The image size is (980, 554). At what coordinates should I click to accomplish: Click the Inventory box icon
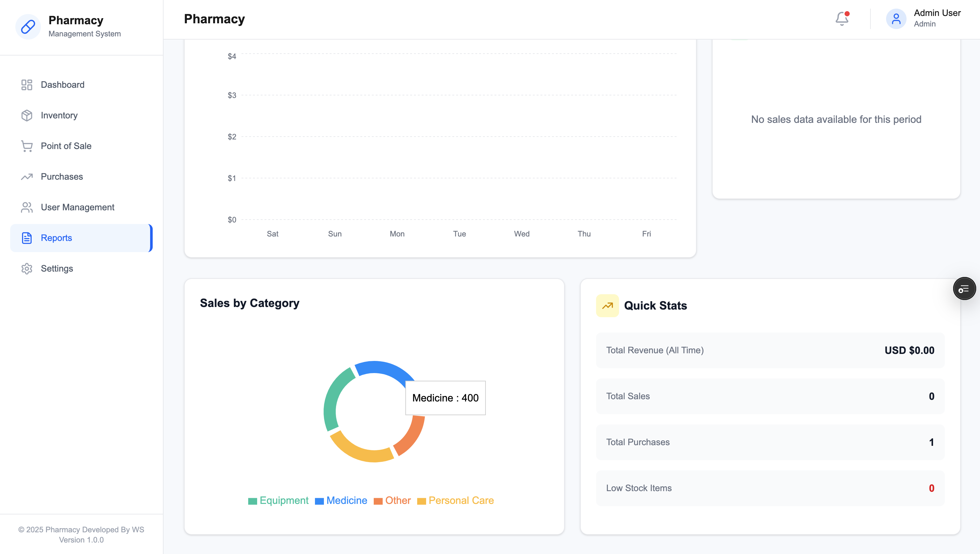(27, 115)
